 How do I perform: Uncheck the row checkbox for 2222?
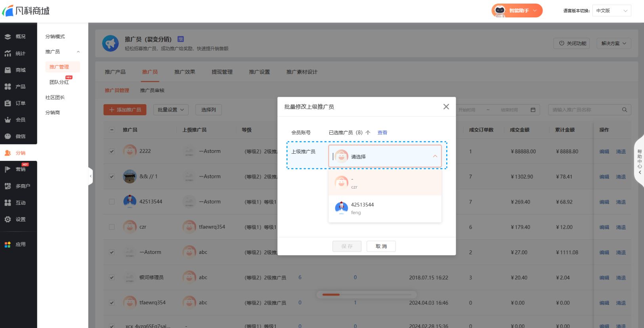click(112, 151)
